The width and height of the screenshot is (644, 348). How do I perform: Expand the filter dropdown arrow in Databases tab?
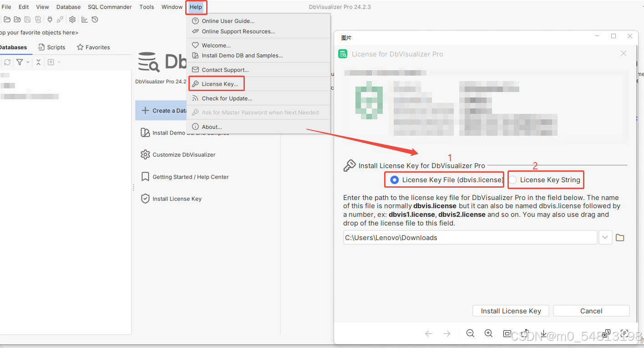pos(28,62)
